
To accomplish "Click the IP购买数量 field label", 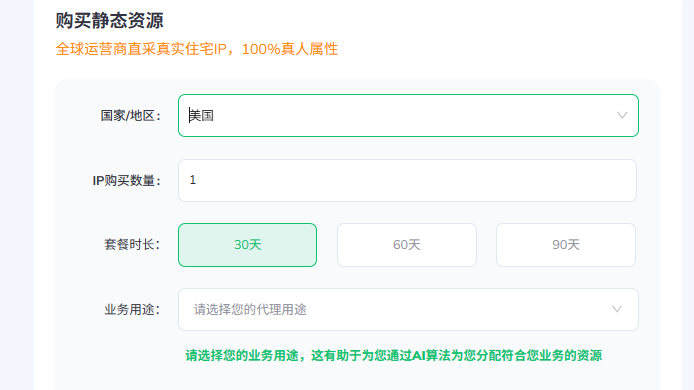I will (126, 181).
